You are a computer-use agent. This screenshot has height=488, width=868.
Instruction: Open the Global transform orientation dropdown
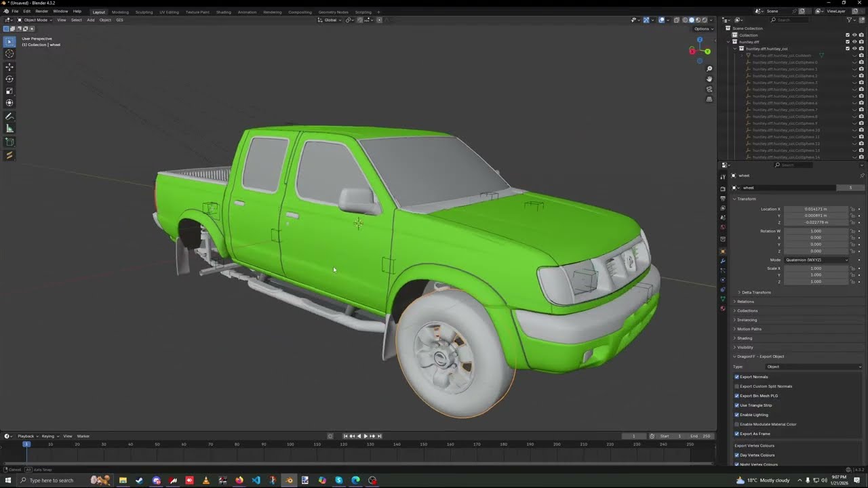point(331,20)
